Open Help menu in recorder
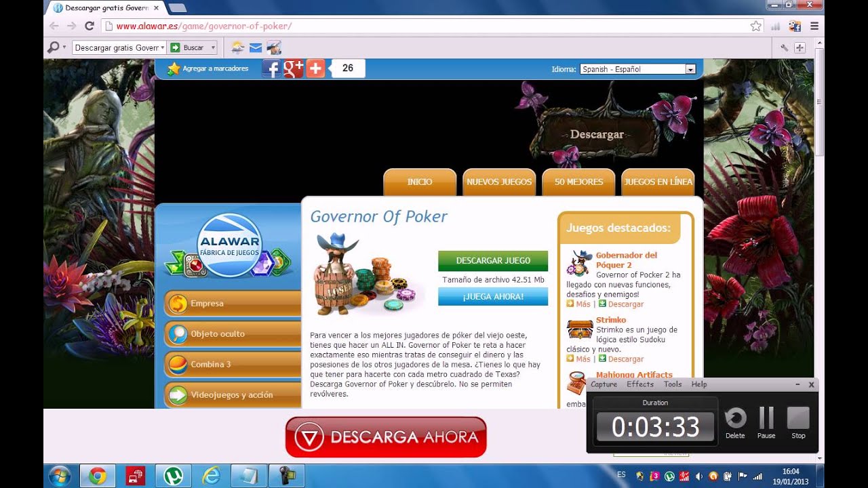 click(699, 384)
